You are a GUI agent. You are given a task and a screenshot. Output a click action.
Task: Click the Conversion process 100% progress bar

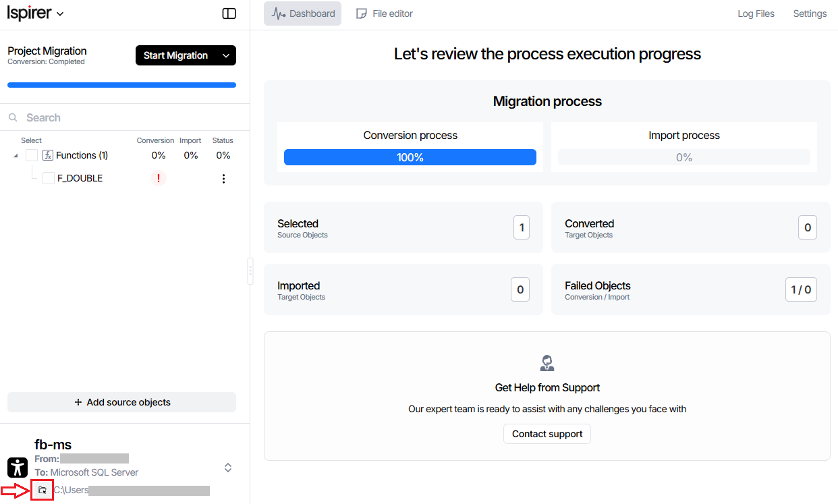click(410, 157)
